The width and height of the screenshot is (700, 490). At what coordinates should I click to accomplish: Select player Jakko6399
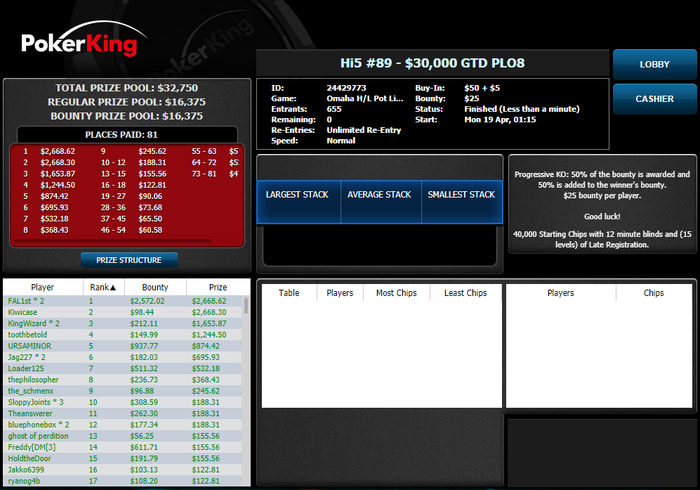pyautogui.click(x=123, y=469)
